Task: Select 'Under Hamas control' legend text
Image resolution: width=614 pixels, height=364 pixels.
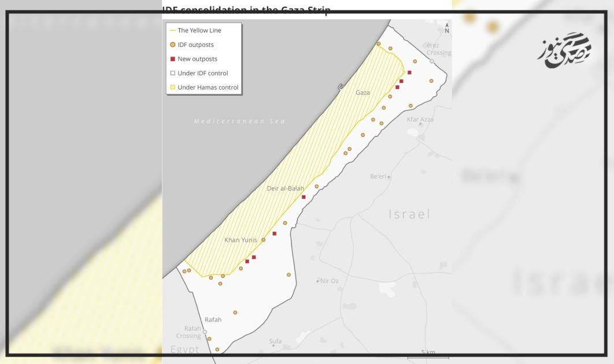Action: (208, 87)
